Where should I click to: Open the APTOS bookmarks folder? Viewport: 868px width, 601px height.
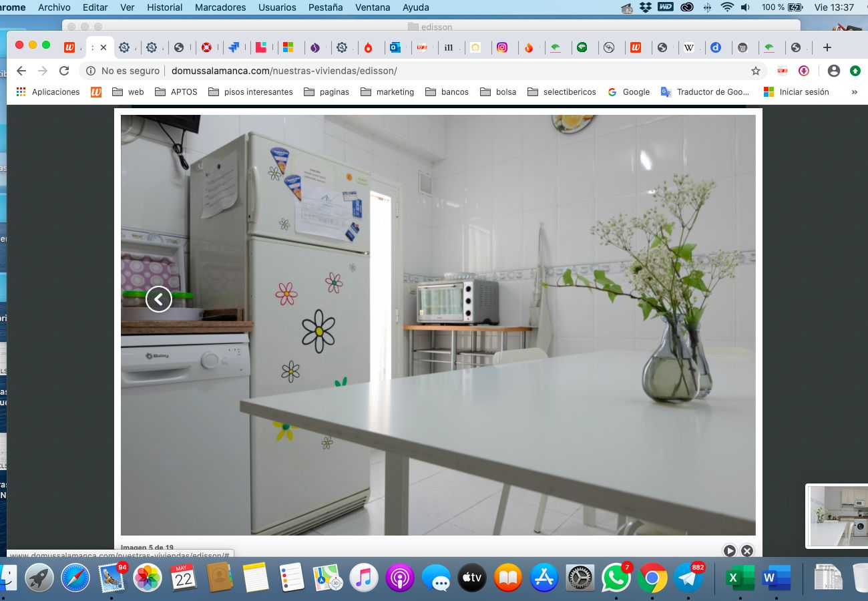[x=176, y=92]
